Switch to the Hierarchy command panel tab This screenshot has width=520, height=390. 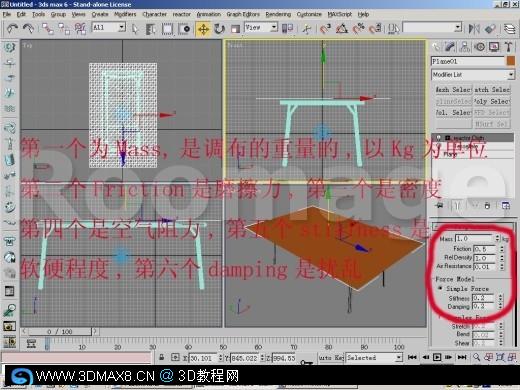(x=465, y=47)
